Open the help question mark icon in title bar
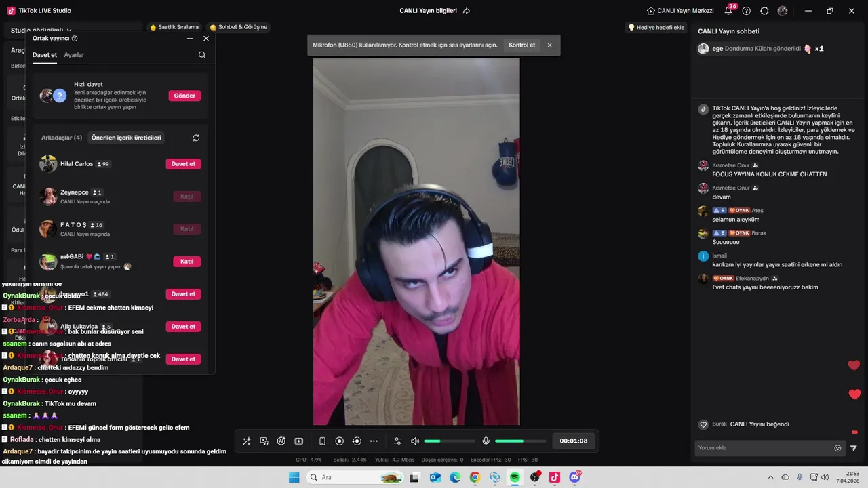Screen dimensions: 868x488 tap(747, 11)
